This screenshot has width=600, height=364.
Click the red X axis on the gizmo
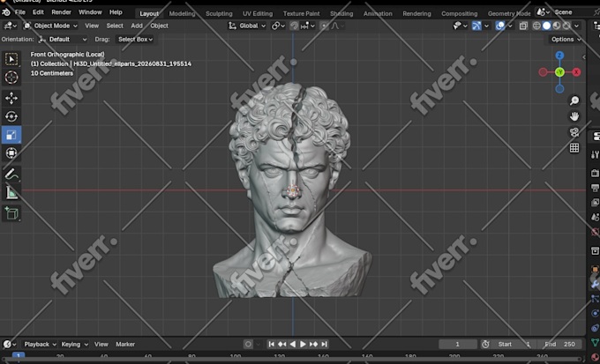point(576,72)
